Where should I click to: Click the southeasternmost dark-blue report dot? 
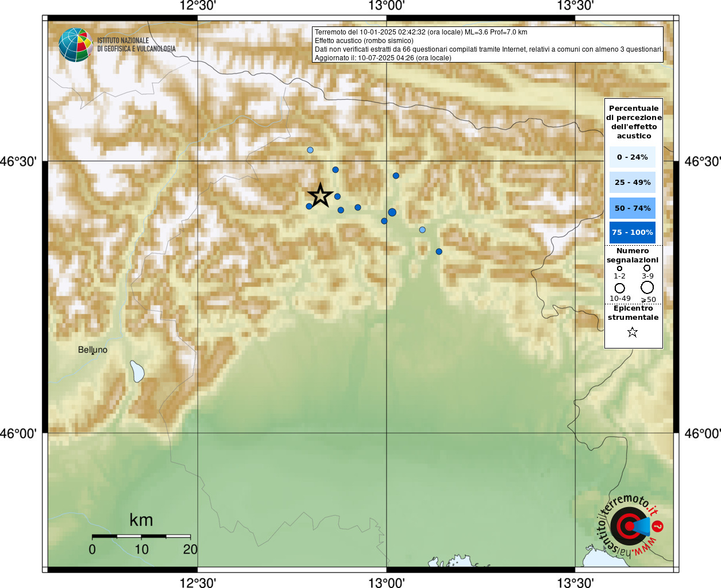pos(439,252)
